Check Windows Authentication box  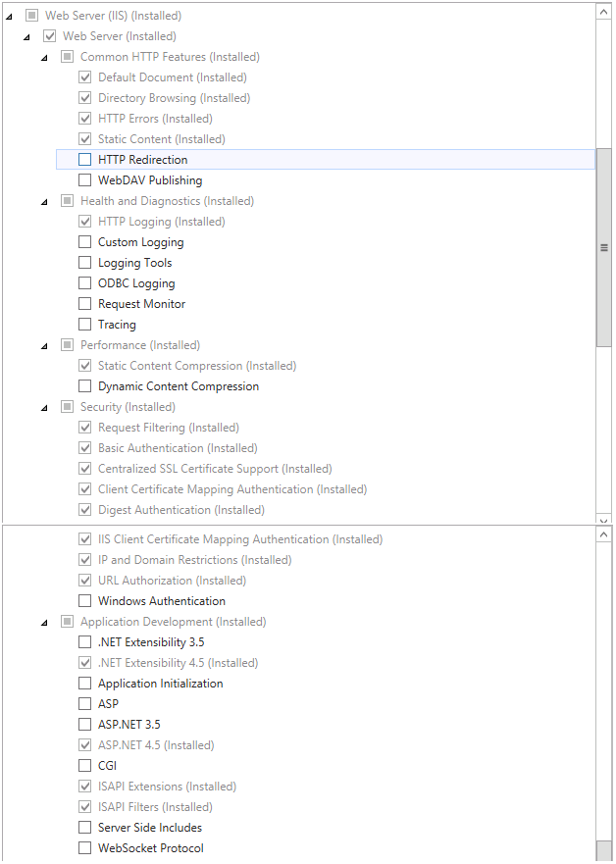click(85, 600)
